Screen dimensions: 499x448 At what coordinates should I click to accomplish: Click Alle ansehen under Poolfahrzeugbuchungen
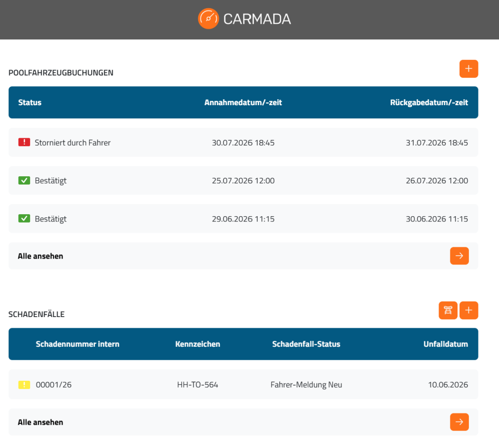(x=40, y=256)
